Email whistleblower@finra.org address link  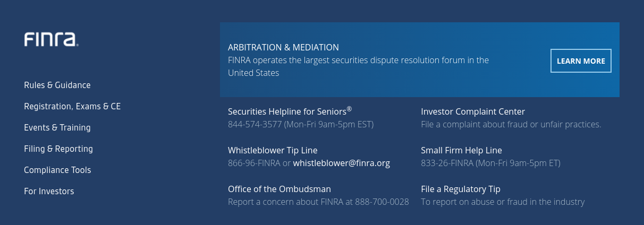click(342, 163)
